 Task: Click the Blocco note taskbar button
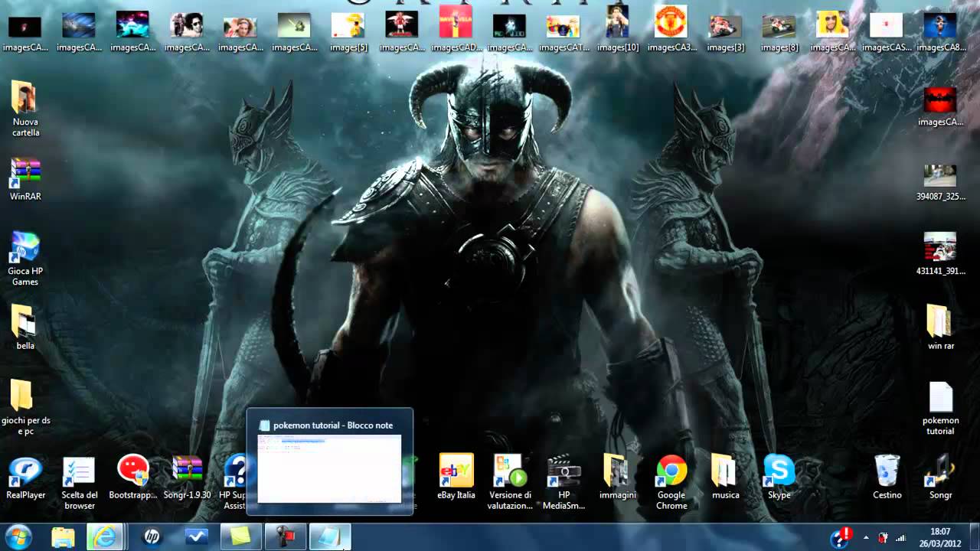(x=330, y=537)
